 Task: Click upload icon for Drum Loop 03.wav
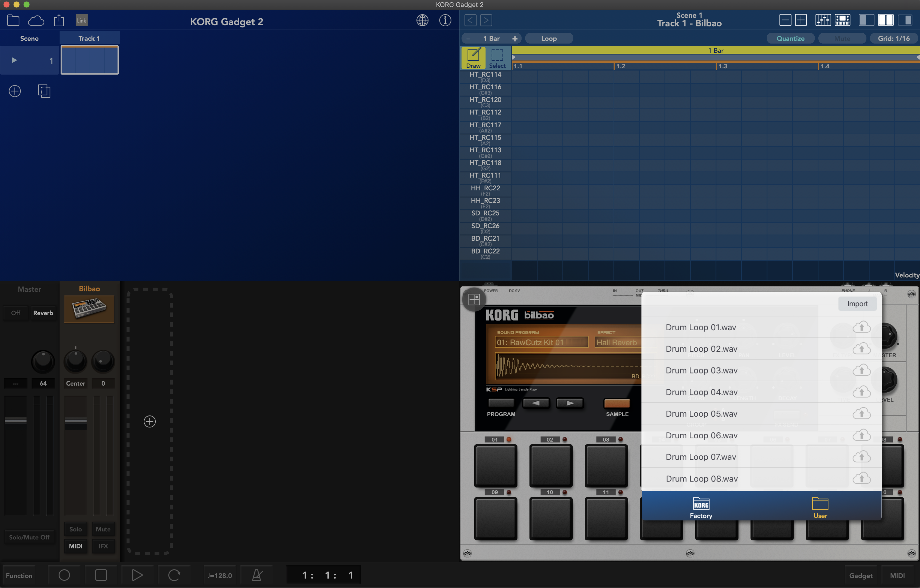(861, 370)
